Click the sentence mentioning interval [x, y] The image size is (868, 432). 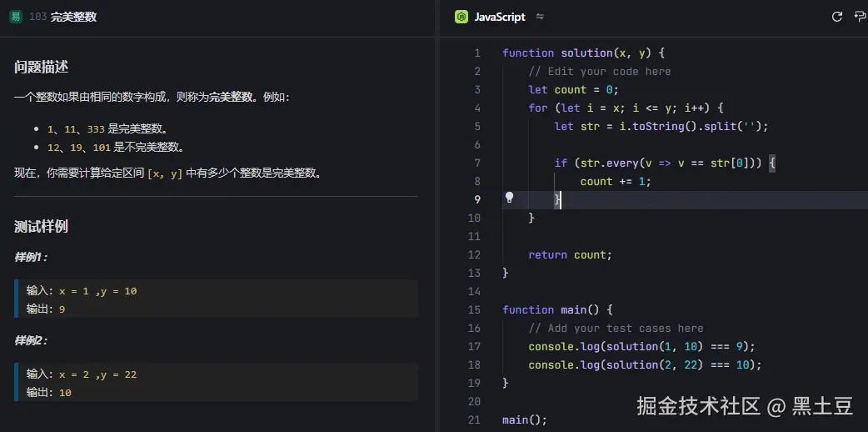coord(167,173)
